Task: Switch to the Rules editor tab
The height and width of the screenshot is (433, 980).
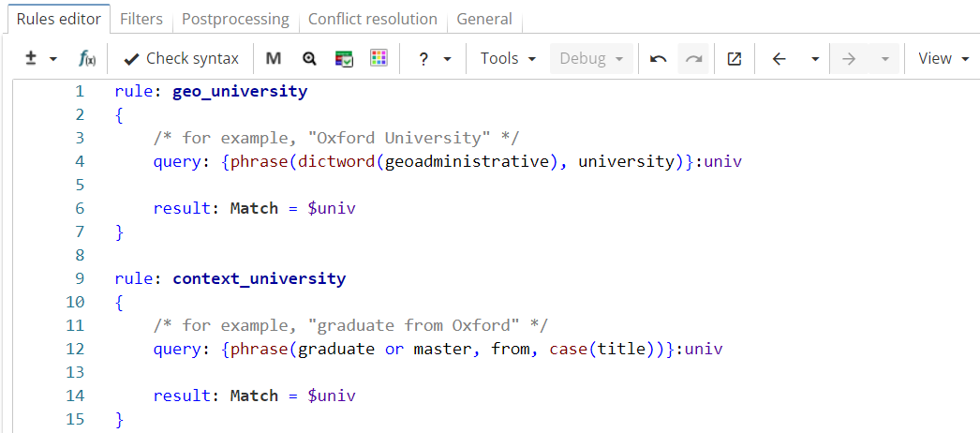Action: (59, 20)
